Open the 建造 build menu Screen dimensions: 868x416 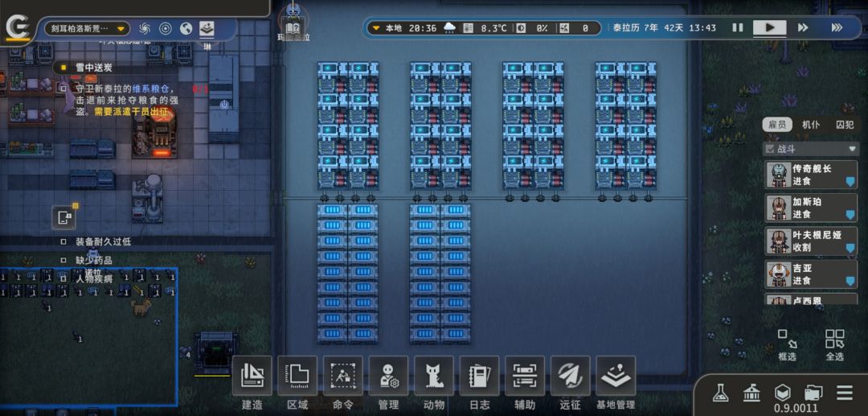click(x=252, y=383)
